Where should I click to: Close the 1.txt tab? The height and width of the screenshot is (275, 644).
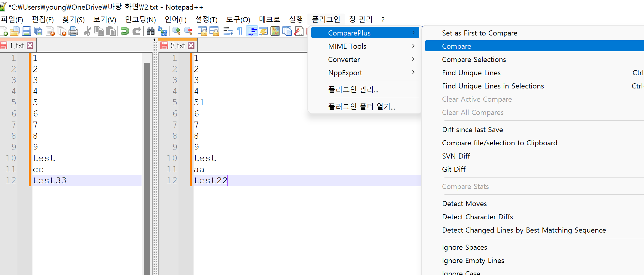(x=30, y=45)
